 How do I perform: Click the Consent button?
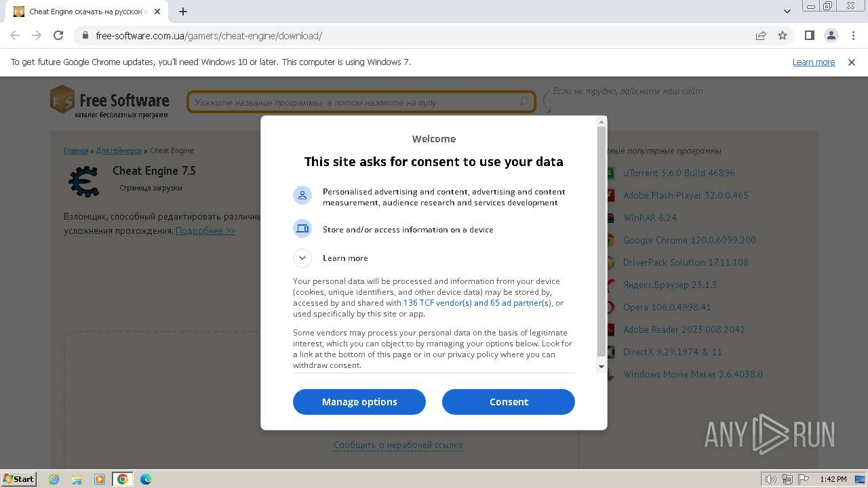[509, 401]
